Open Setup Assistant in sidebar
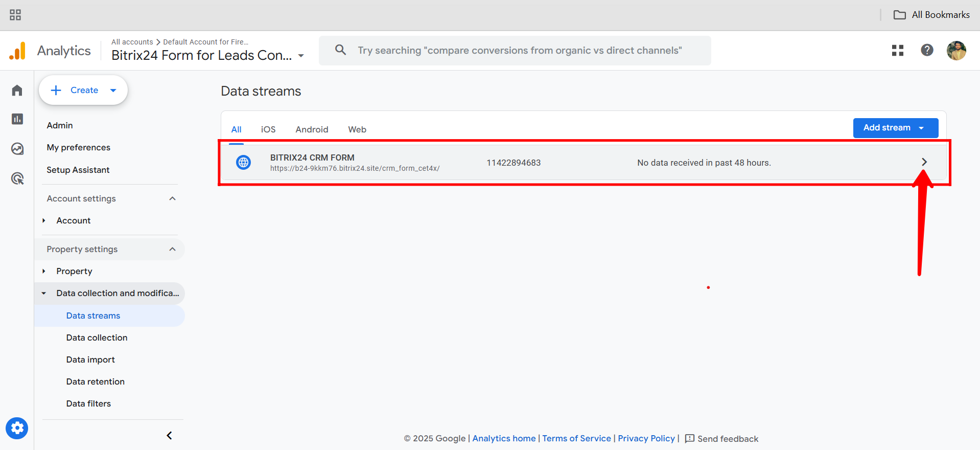The image size is (980, 450). tap(78, 170)
